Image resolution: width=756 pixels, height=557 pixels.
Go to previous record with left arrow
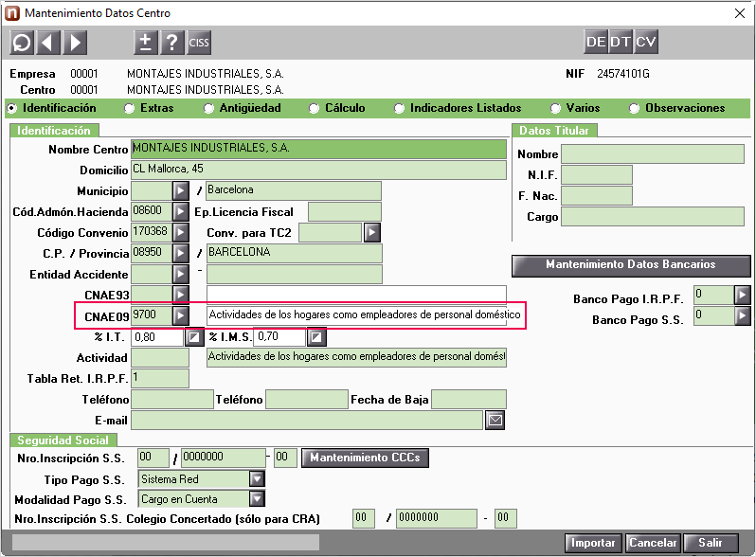(48, 43)
